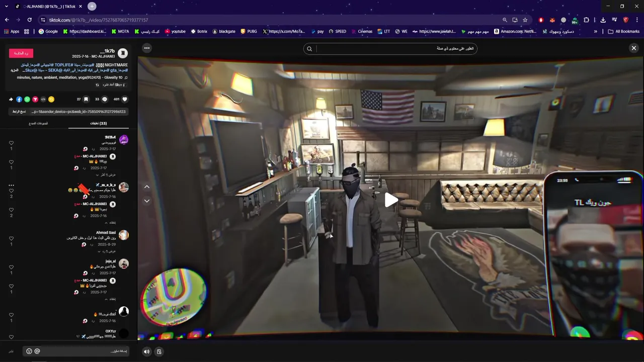The width and height of the screenshot is (644, 362).
Task: Insert emoji in comment box
Action: point(29,351)
